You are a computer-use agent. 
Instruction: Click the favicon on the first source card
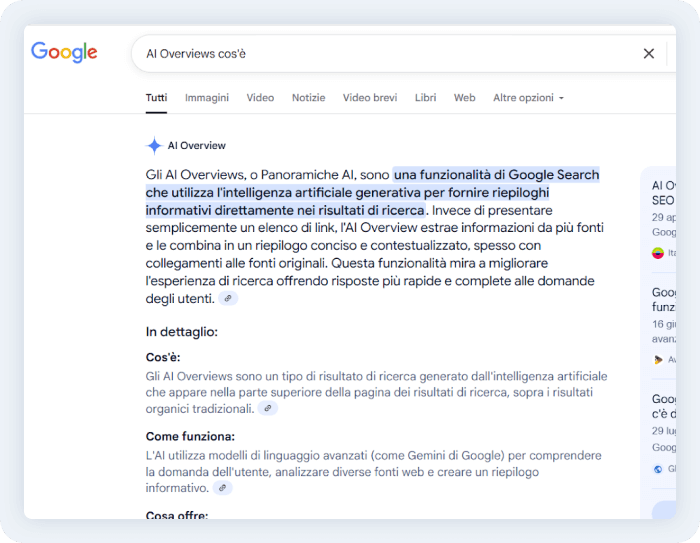(658, 253)
